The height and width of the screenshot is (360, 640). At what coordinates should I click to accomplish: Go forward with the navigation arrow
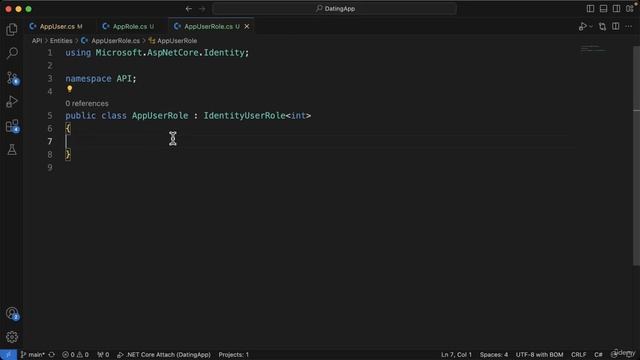pyautogui.click(x=202, y=9)
